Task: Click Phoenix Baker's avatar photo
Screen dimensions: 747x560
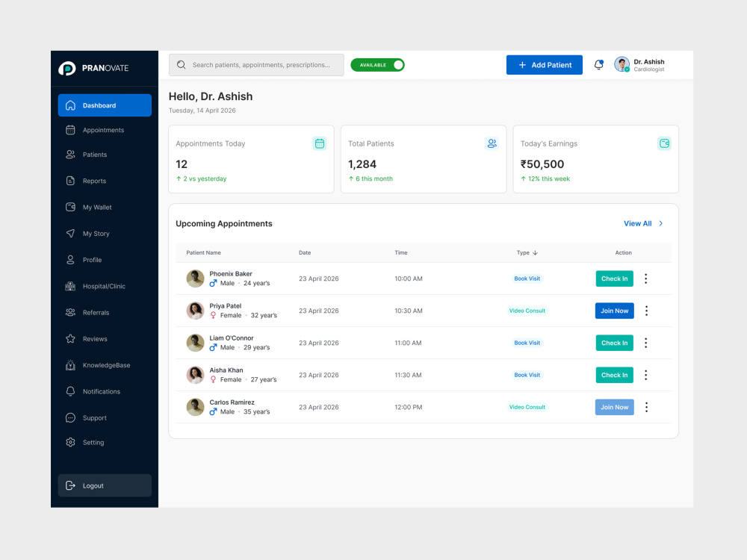Action: coord(195,279)
